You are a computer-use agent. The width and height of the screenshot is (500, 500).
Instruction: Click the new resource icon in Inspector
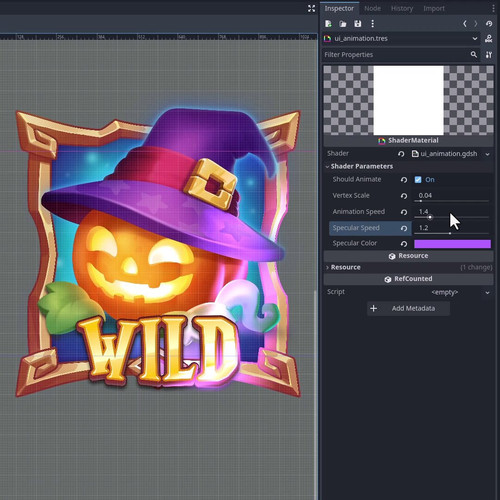coord(328,24)
